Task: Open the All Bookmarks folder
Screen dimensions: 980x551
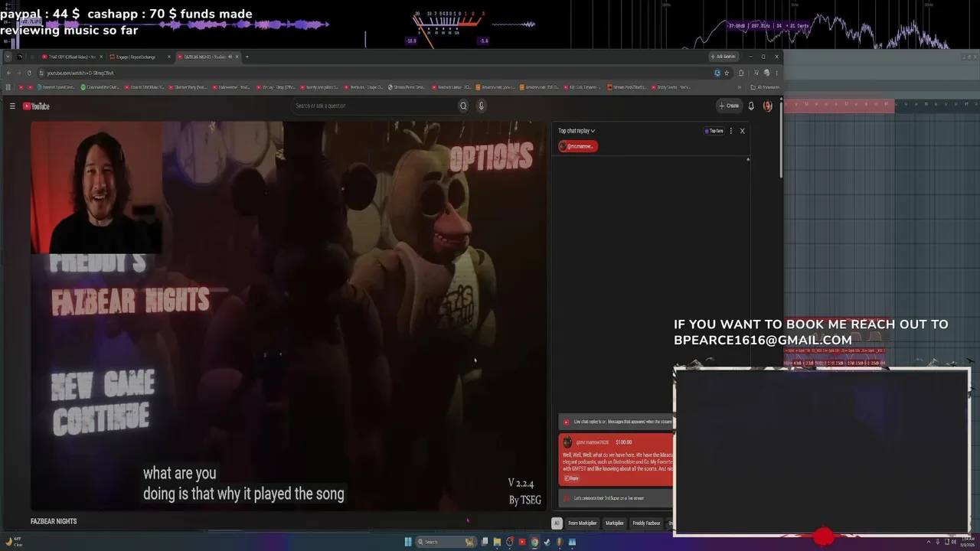Action: coord(764,87)
